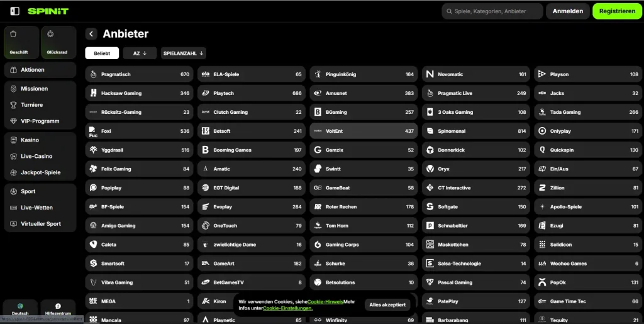Toggle the sidebar collapse icon
Screen dimensions: 644x324
(x=15, y=11)
